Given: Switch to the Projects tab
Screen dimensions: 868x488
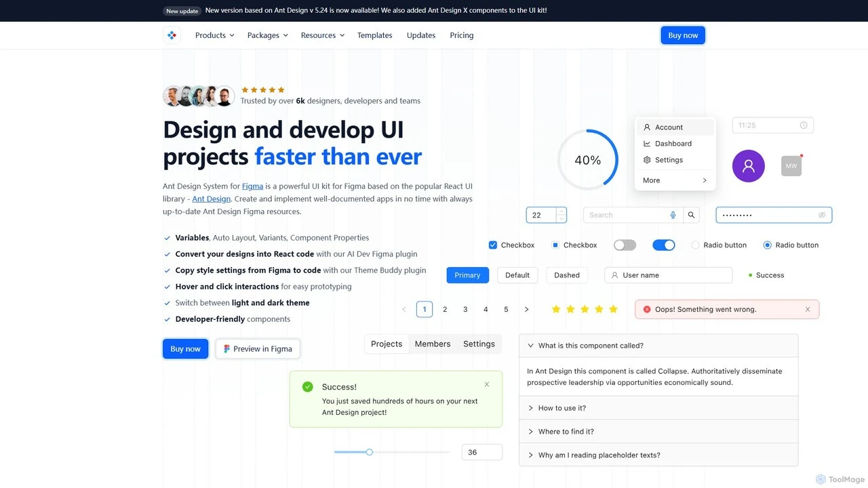Looking at the screenshot, I should pyautogui.click(x=387, y=344).
